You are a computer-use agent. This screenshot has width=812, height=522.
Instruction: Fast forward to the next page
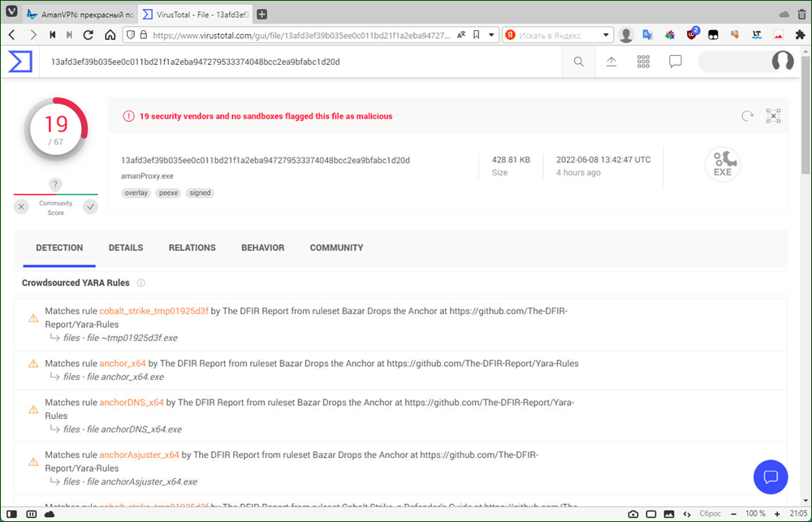pos(69,35)
